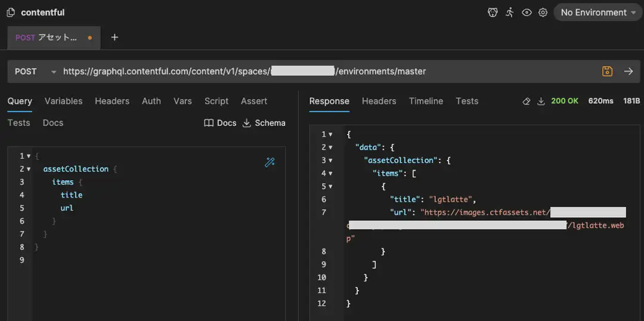Download the response with download icon
Image resolution: width=644 pixels, height=321 pixels.
(x=541, y=101)
